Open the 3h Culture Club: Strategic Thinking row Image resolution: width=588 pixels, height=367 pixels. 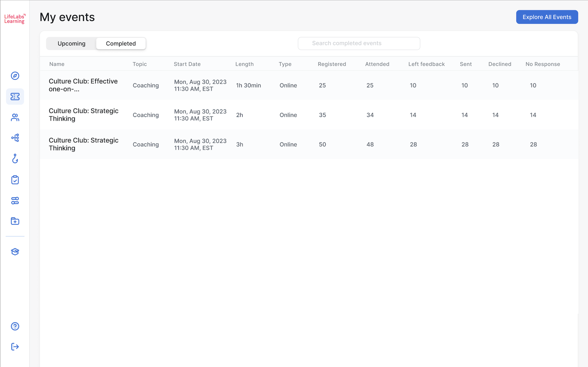pyautogui.click(x=84, y=144)
